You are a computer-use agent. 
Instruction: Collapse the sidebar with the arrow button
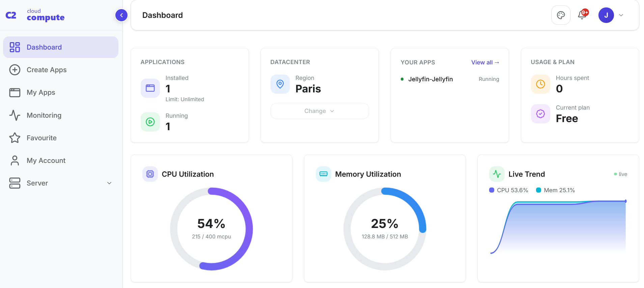[121, 15]
